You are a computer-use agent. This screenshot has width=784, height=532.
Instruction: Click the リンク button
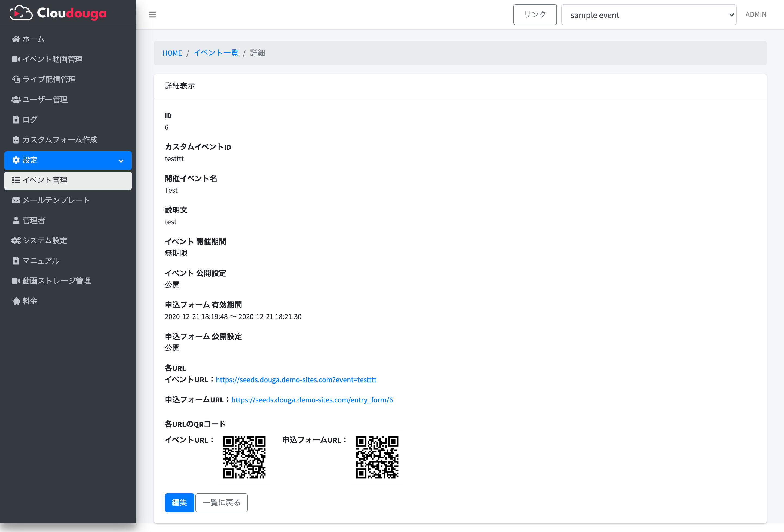[535, 14]
